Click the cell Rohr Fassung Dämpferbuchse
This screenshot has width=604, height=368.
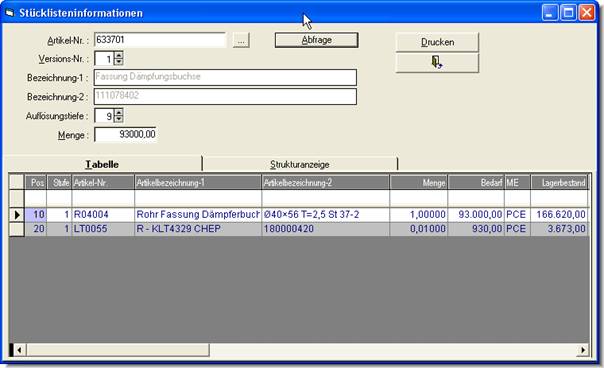(198, 215)
